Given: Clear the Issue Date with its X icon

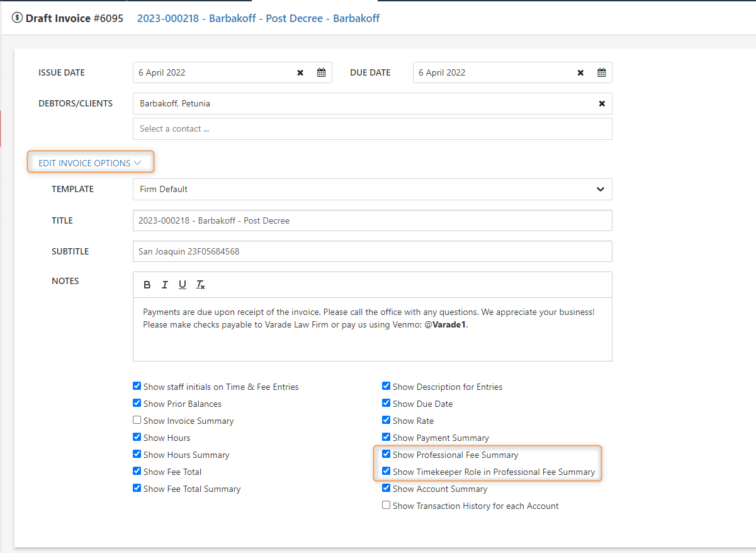Looking at the screenshot, I should (x=300, y=72).
